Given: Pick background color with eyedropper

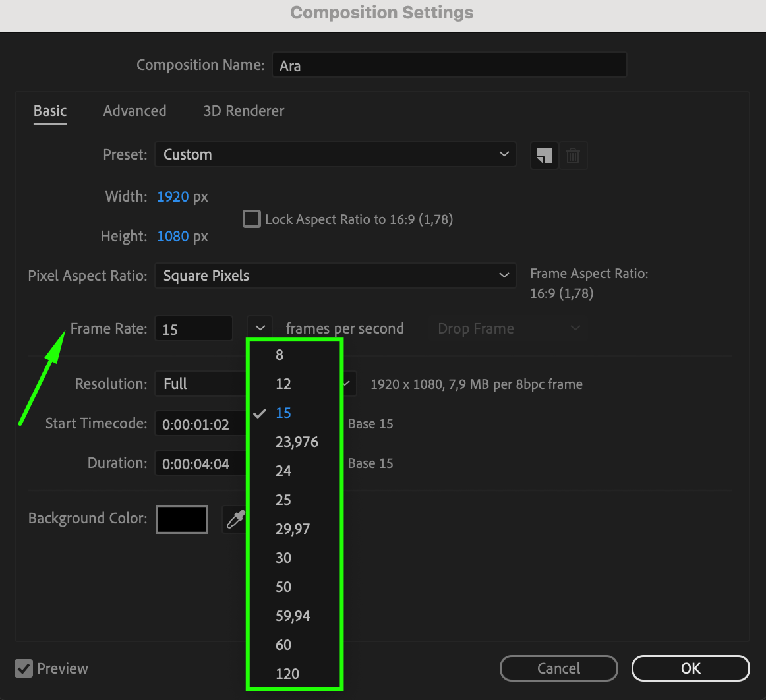Looking at the screenshot, I should (235, 519).
